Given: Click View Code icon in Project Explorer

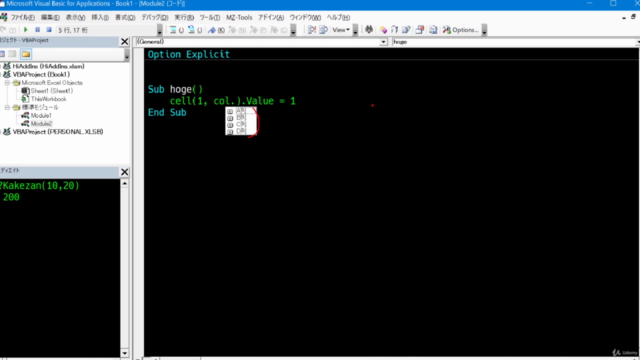Looking at the screenshot, I should click(2, 54).
